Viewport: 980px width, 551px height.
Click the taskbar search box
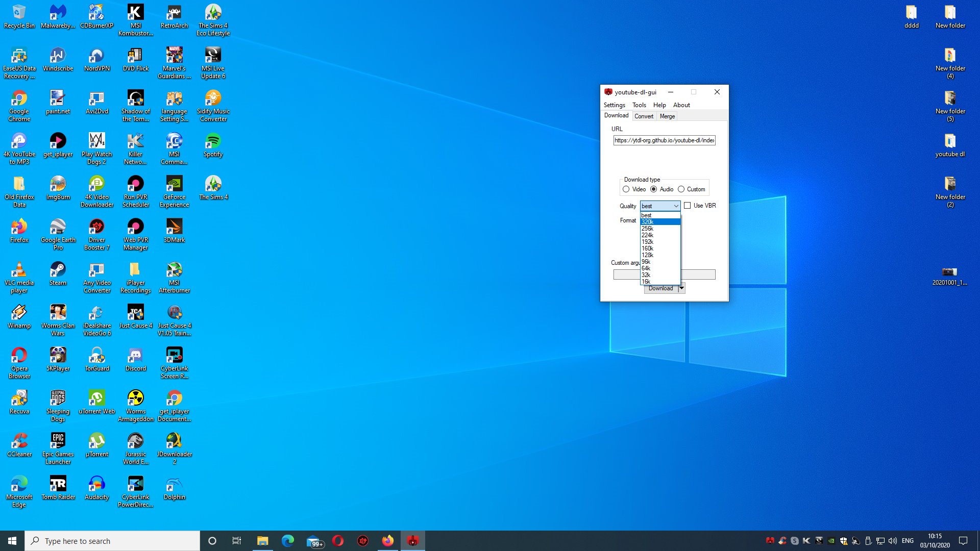pyautogui.click(x=112, y=541)
